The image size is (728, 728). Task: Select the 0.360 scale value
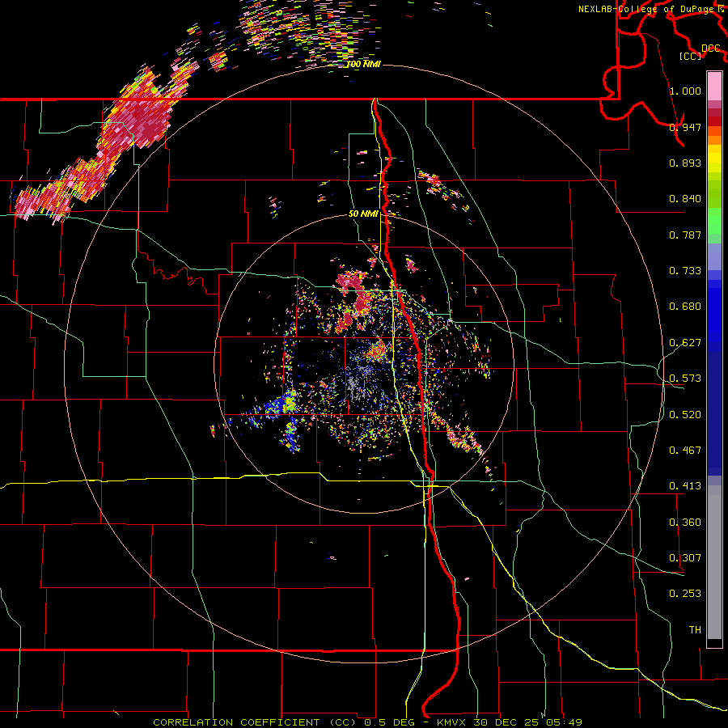(x=685, y=523)
